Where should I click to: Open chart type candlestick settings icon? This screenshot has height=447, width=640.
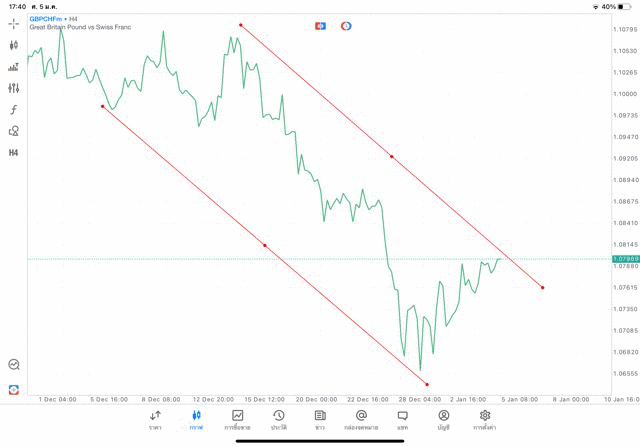tap(14, 45)
